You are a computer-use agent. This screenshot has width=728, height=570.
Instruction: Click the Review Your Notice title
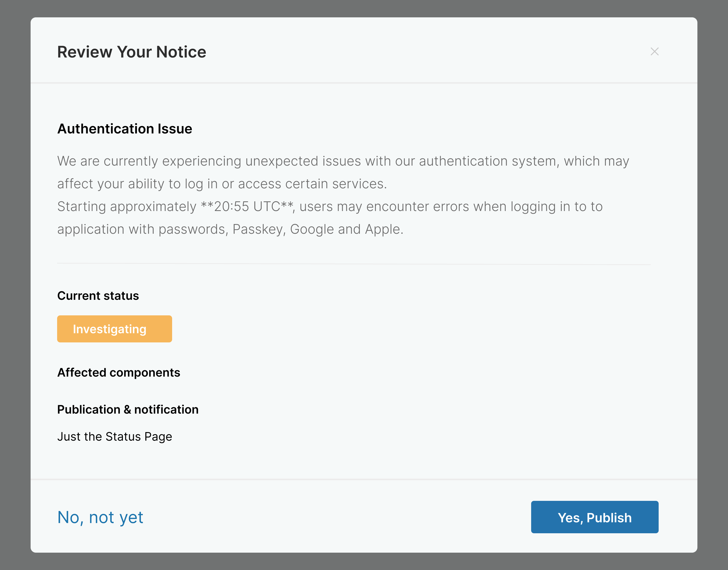[x=132, y=52]
